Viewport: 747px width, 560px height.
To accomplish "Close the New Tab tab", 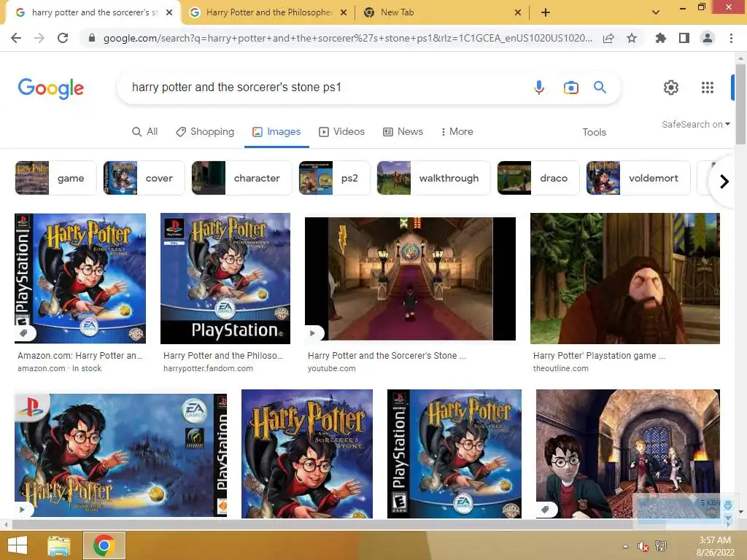I will pyautogui.click(x=518, y=12).
